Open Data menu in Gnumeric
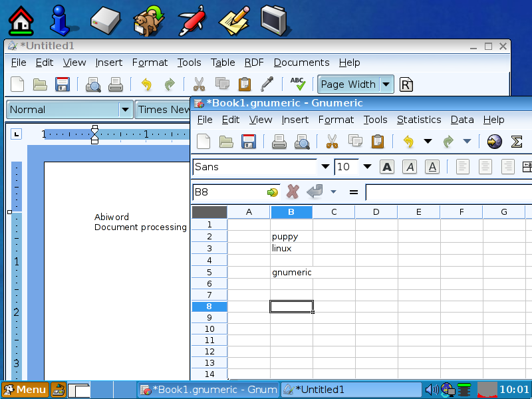 462,120
